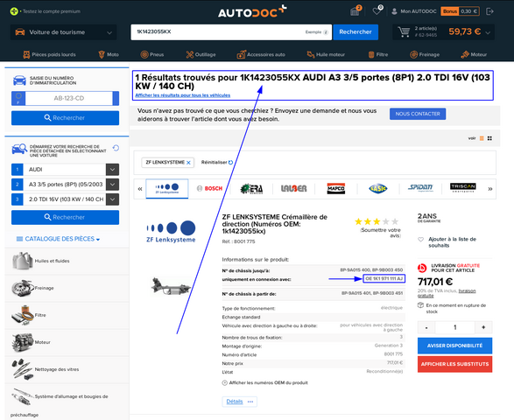Select MAPCO brand logo
Viewport: 514px width, 420px height.
pos(336,189)
